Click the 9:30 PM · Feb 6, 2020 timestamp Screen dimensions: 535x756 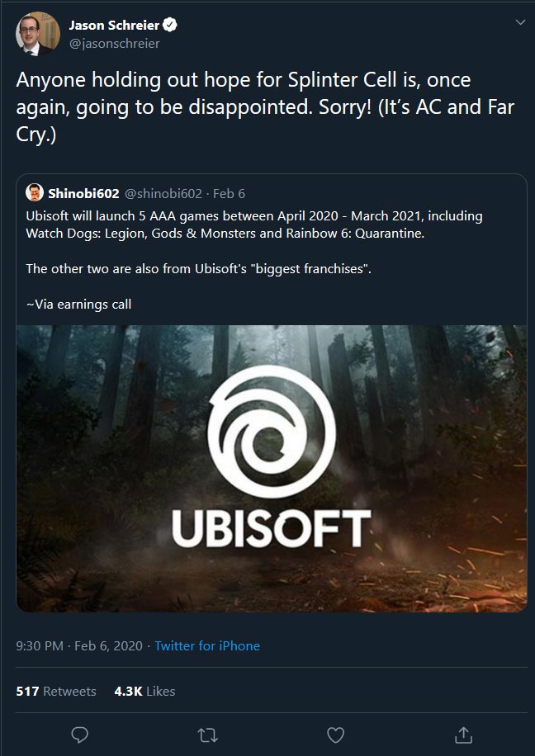pyautogui.click(x=79, y=645)
